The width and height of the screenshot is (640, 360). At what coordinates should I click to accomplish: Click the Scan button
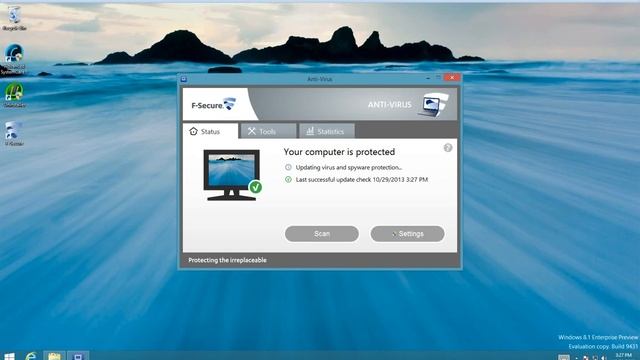pos(322,234)
